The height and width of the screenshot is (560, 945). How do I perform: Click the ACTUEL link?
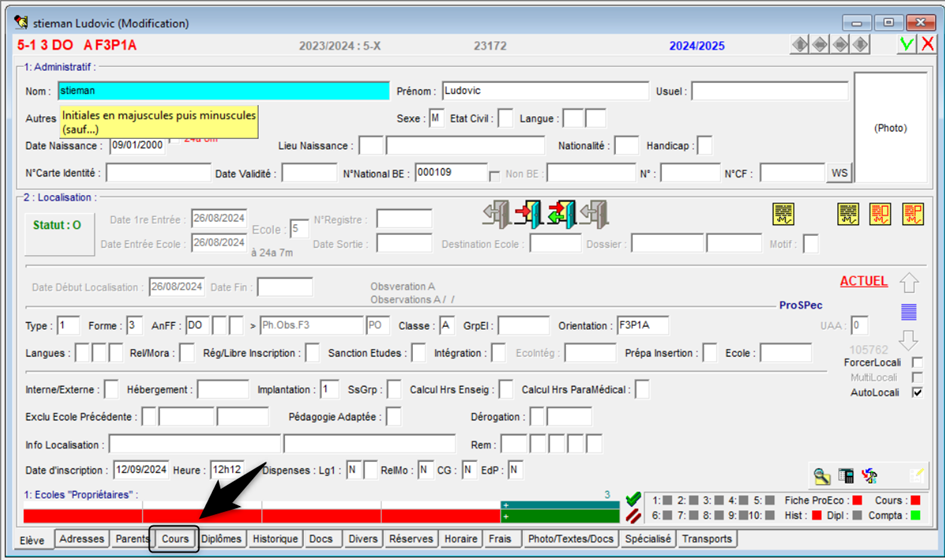pyautogui.click(x=863, y=282)
